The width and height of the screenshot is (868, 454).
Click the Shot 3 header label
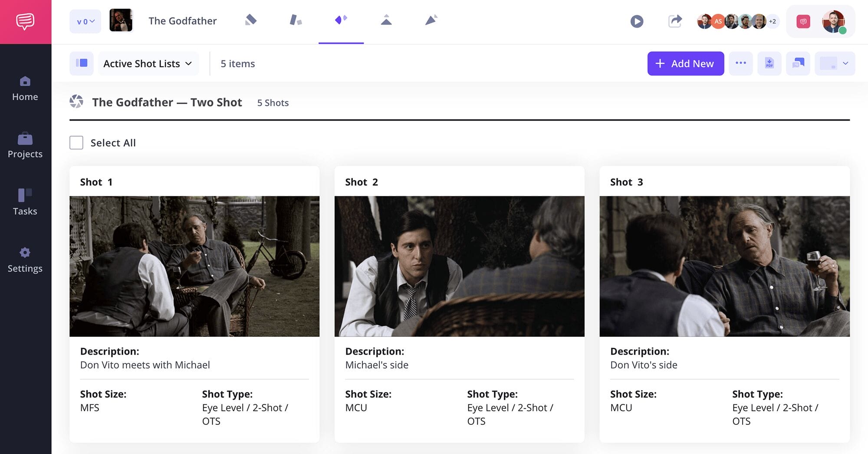coord(627,182)
